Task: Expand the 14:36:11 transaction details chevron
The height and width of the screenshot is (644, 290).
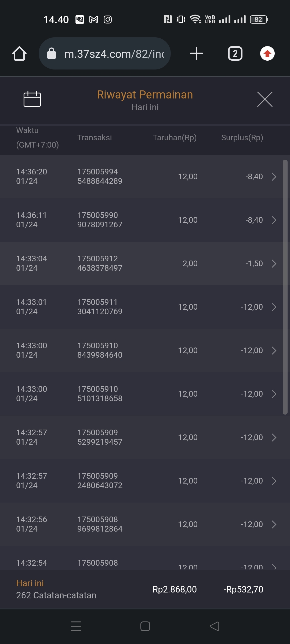Action: coord(274,220)
